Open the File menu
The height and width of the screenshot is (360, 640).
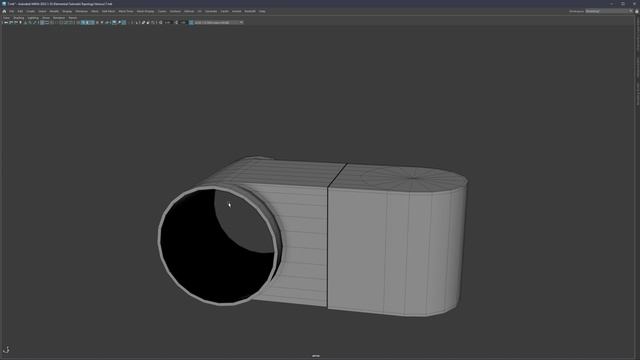point(11,11)
